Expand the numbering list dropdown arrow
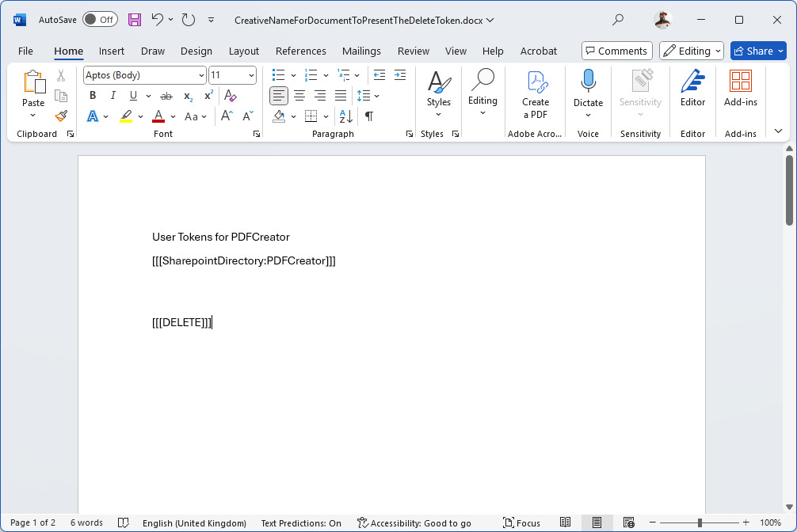Screen dimensions: 797x532 click(326, 76)
